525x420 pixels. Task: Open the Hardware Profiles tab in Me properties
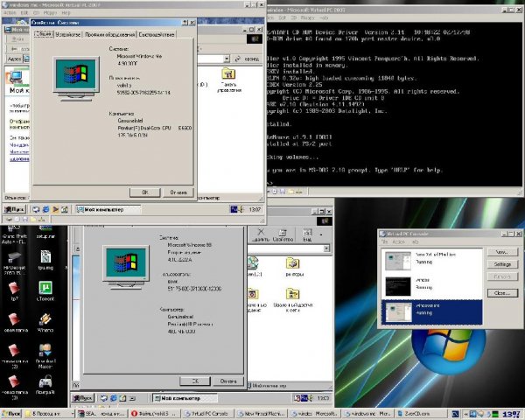[109, 34]
